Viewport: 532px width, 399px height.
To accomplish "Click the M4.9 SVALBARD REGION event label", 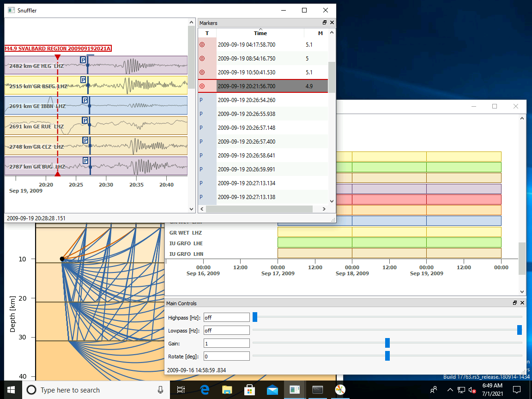I will click(58, 48).
